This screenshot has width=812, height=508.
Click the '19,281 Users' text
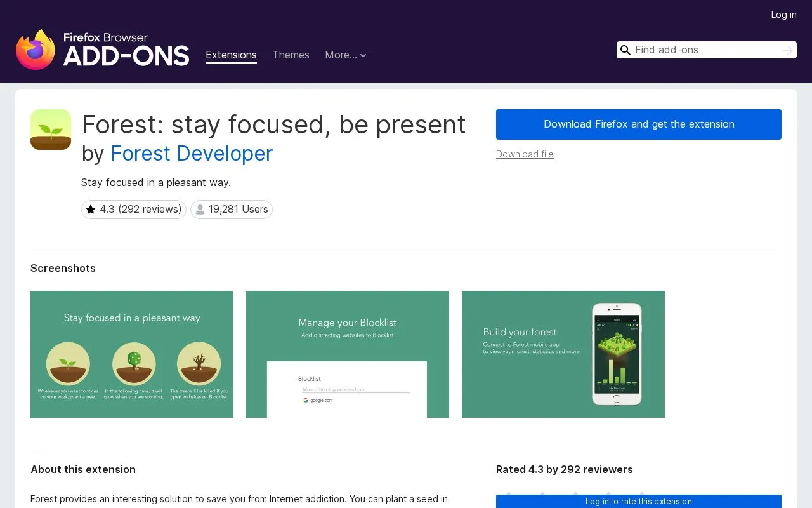239,210
